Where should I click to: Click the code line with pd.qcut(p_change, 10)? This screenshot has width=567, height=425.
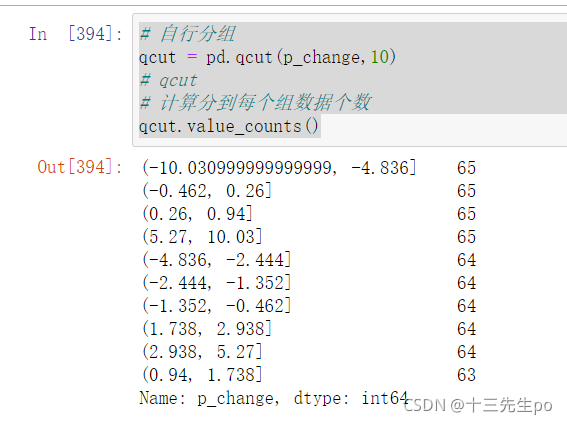[x=268, y=57]
